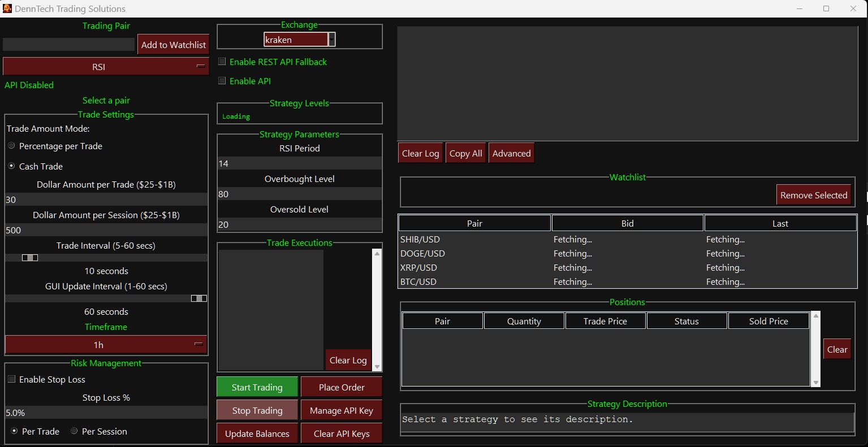Remove Selected watchlist pair

pos(814,194)
